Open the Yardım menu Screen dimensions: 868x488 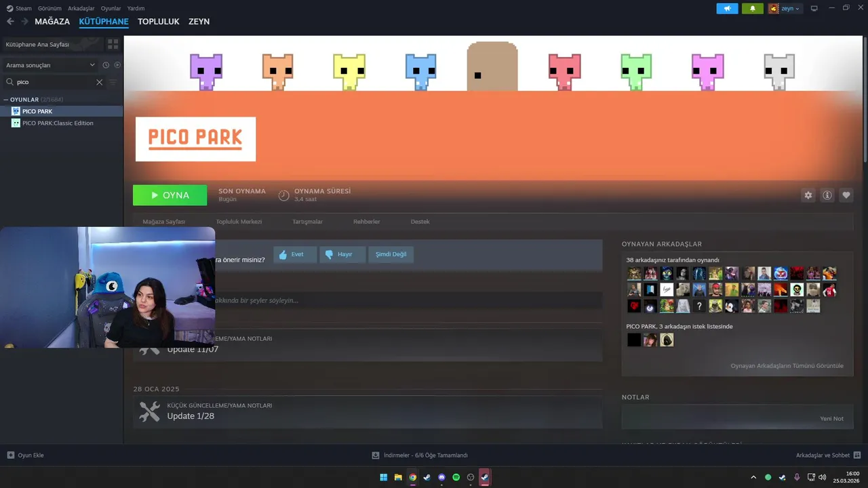(x=136, y=8)
